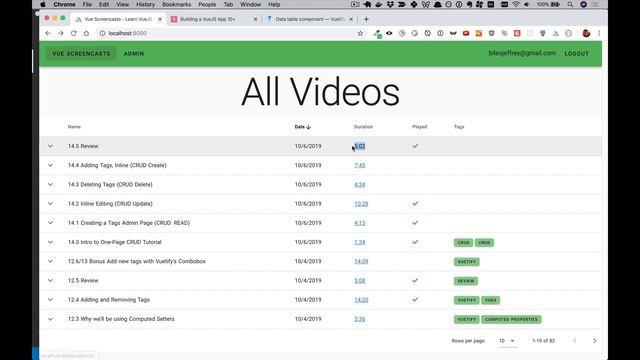The width and height of the screenshot is (640, 360).
Task: Toggle played checkmark for 14.1 Tags Admin Page
Action: pos(415,223)
